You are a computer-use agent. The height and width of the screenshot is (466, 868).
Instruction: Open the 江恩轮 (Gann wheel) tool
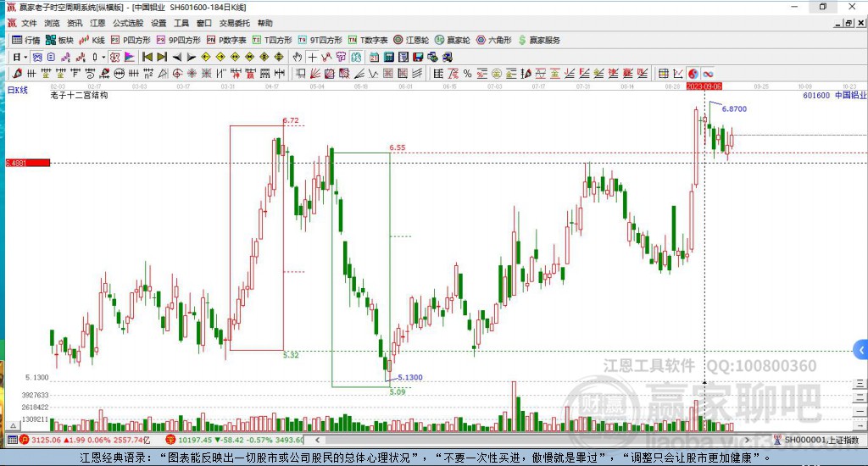point(411,40)
